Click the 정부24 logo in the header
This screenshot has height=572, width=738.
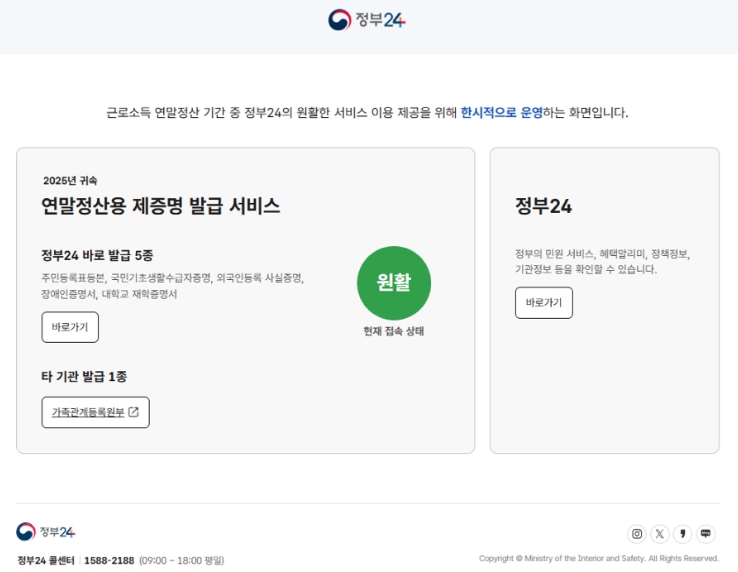pyautogui.click(x=367, y=20)
